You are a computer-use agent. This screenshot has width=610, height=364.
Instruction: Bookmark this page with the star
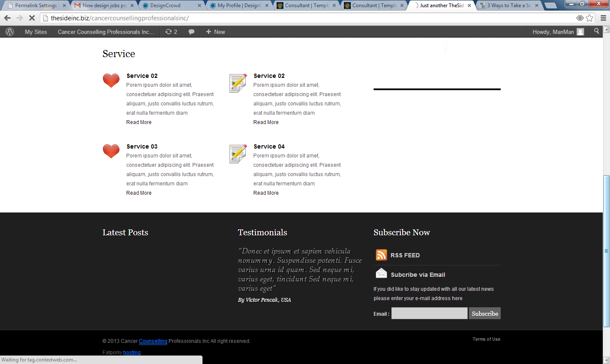[x=590, y=18]
